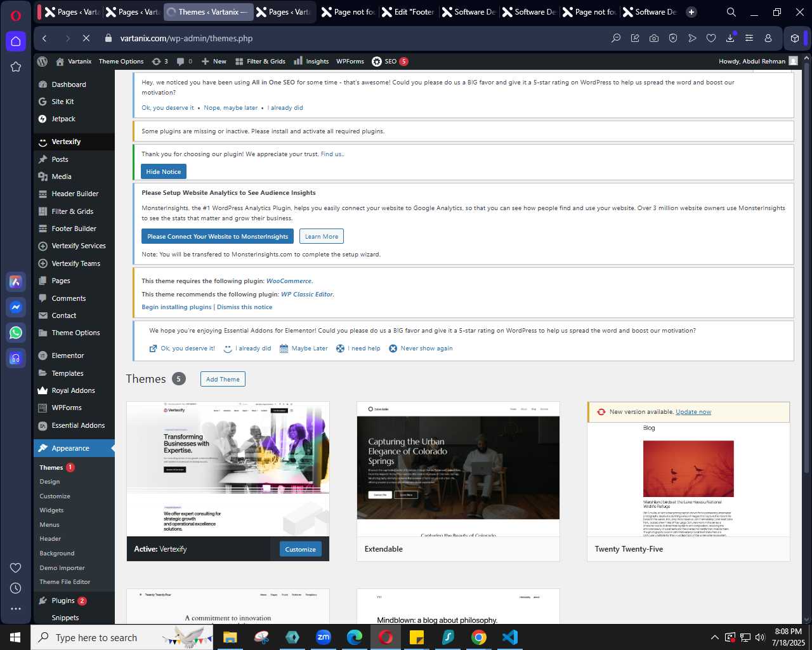Viewport: 812px width, 650px height.
Task: Open the Windows Start menu
Action: coord(15,637)
